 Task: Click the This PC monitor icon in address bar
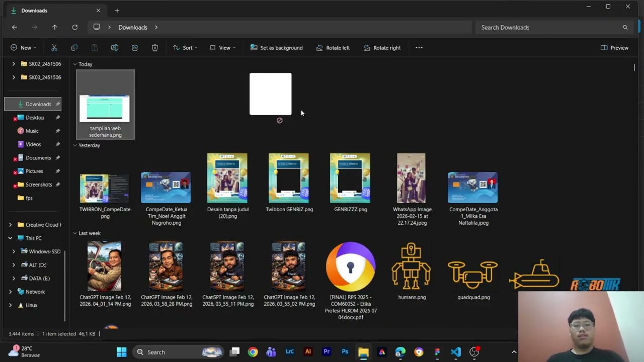tap(97, 27)
